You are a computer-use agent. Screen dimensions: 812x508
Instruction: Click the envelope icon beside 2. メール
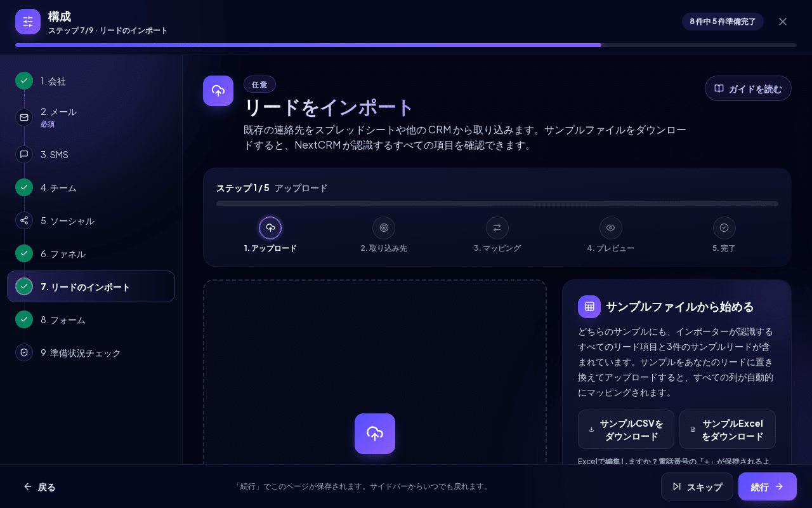tap(24, 117)
